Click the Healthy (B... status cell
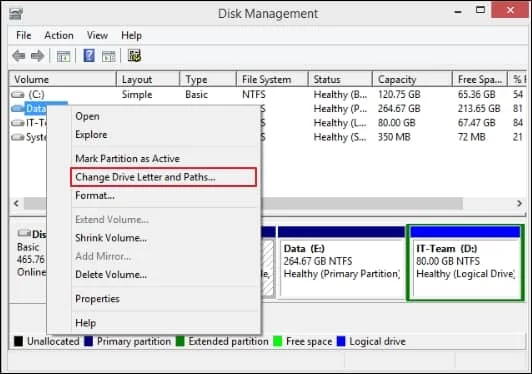 click(340, 94)
